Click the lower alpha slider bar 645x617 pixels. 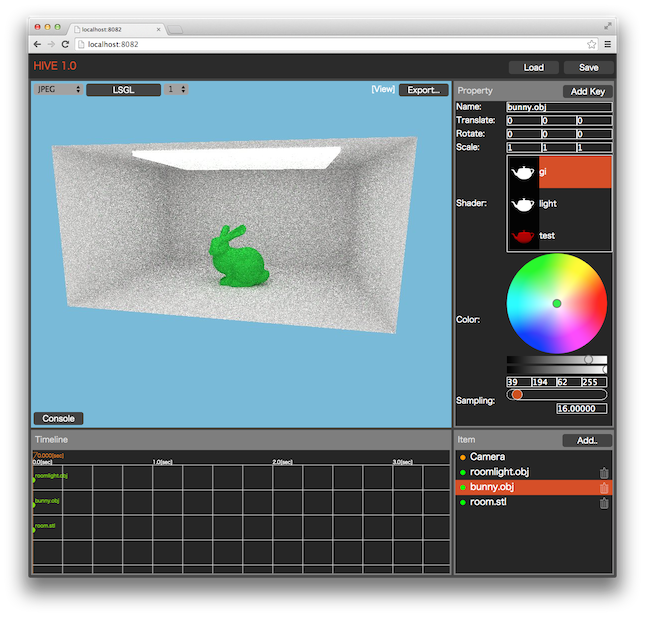pyautogui.click(x=557, y=369)
